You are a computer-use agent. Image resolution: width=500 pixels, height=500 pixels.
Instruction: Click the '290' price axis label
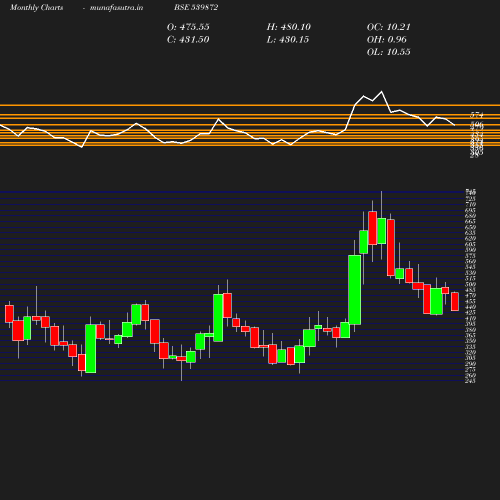(x=470, y=364)
